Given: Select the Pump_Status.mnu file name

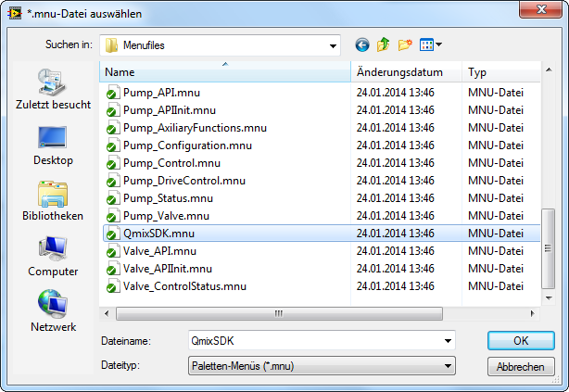Looking at the screenshot, I should pyautogui.click(x=168, y=198).
